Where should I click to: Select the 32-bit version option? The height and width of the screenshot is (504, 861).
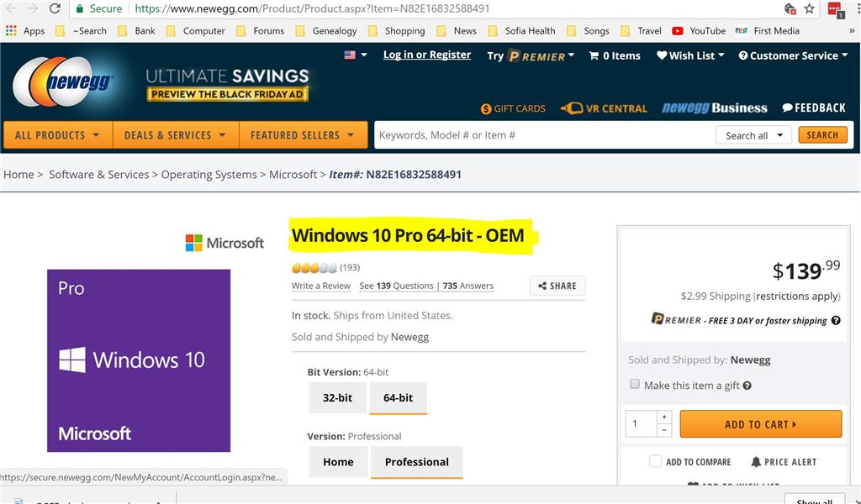[x=337, y=397]
